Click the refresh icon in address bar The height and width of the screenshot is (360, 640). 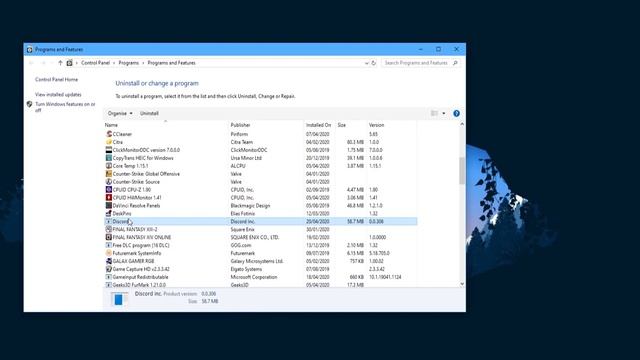point(373,63)
